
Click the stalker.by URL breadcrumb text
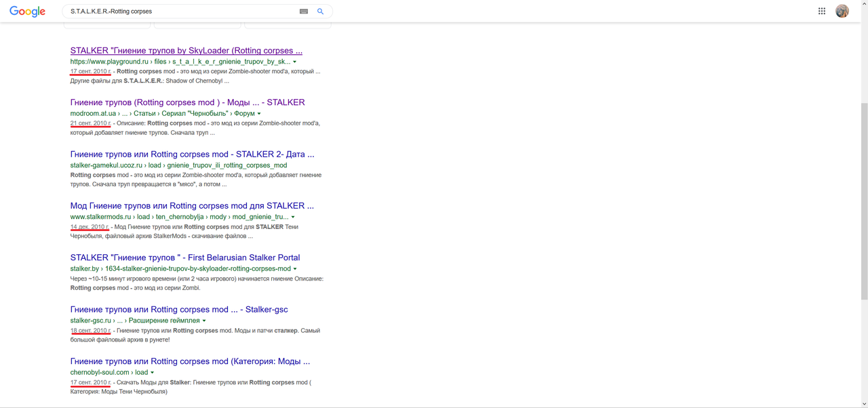click(x=180, y=269)
